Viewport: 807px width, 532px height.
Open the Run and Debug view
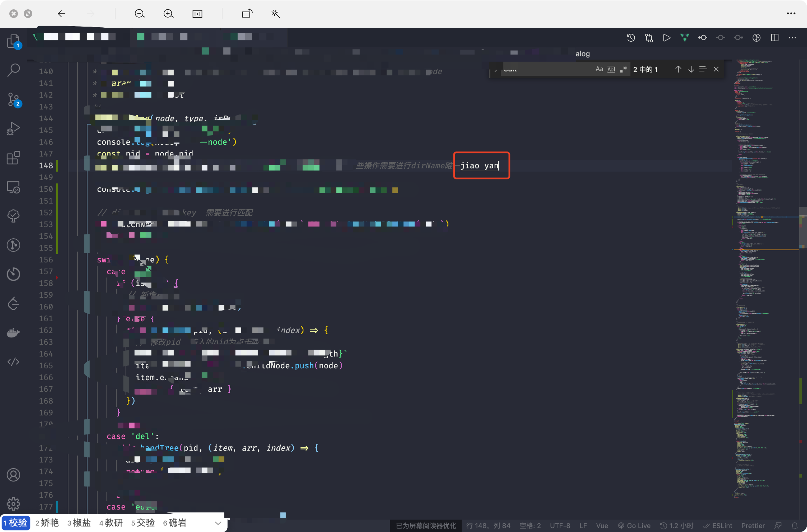coord(13,129)
